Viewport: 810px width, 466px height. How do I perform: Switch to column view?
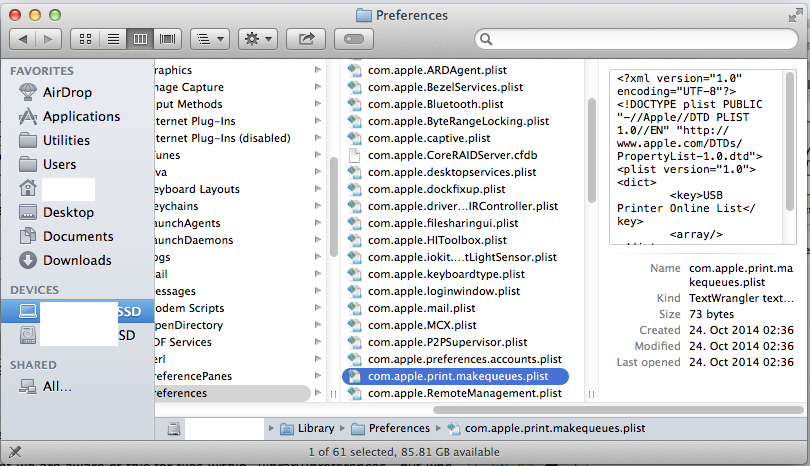click(140, 39)
